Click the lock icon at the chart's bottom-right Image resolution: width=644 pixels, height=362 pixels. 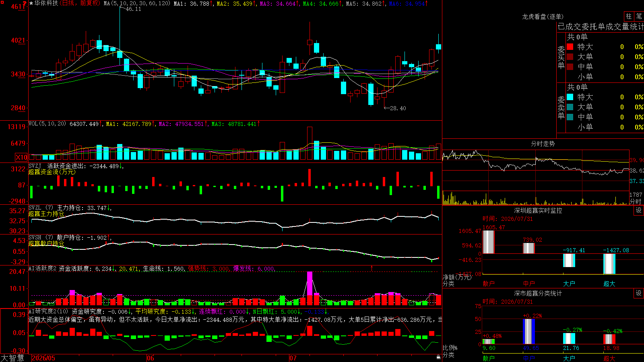(438, 357)
